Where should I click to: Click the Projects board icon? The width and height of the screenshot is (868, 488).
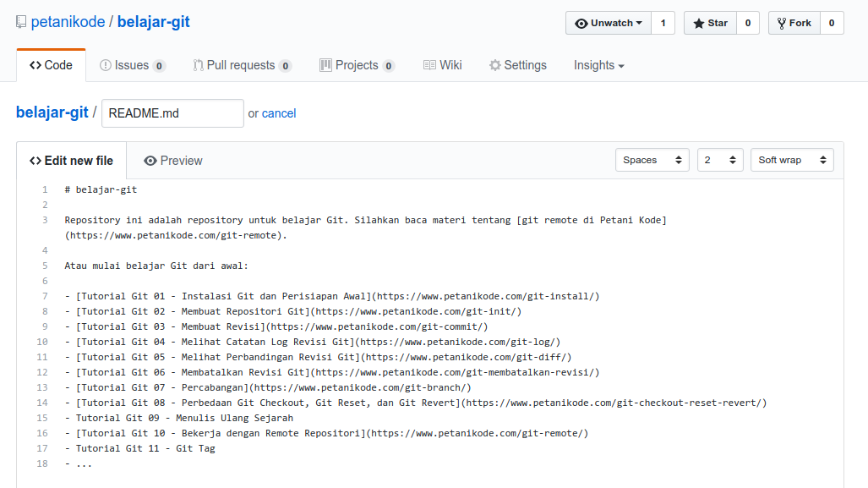click(x=325, y=64)
